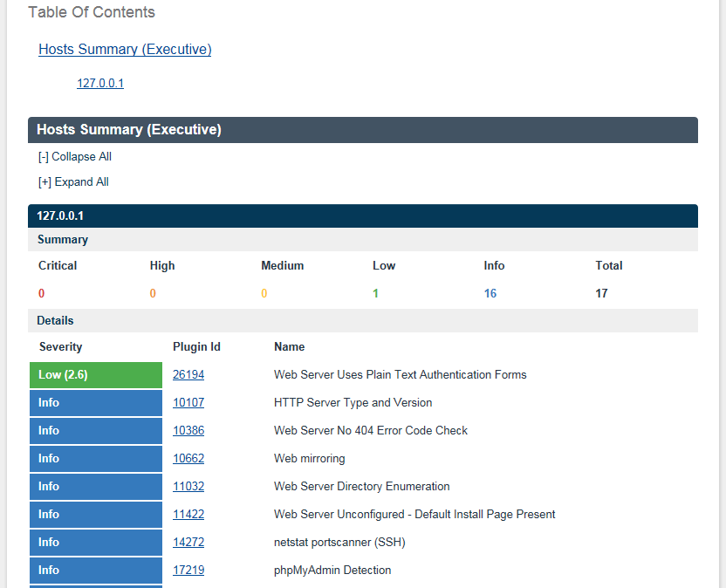Open the Hosts Summary (Executive) contents link
726x588 pixels.
125,49
